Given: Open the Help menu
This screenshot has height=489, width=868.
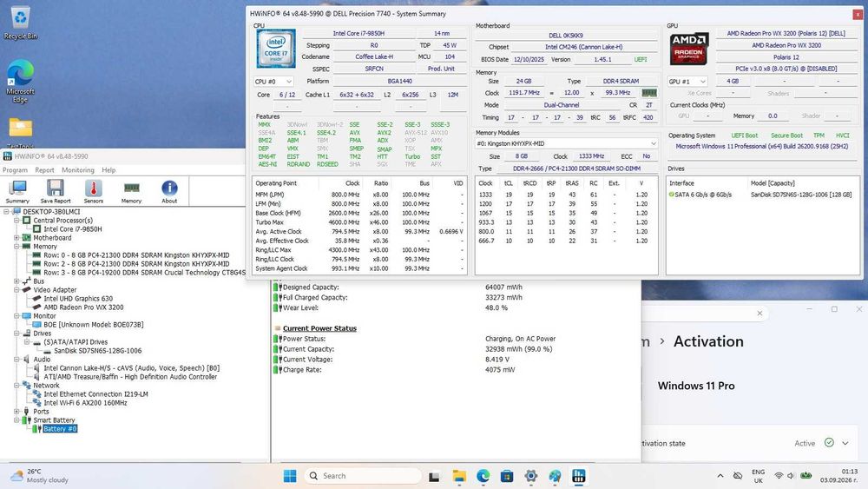Looking at the screenshot, I should pyautogui.click(x=108, y=170).
